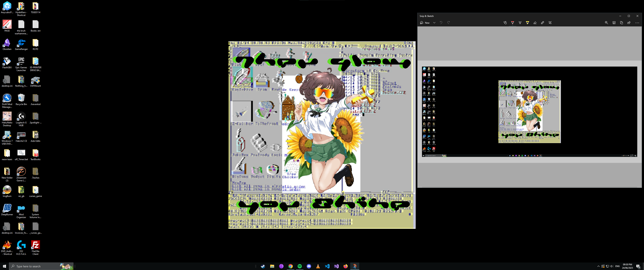This screenshot has height=270, width=644.
Task: Click the ENG language indicator
Action: (617, 266)
